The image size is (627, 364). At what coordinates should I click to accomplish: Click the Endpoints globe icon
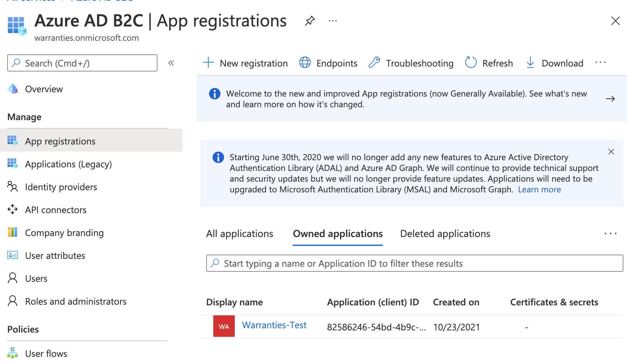(x=305, y=63)
